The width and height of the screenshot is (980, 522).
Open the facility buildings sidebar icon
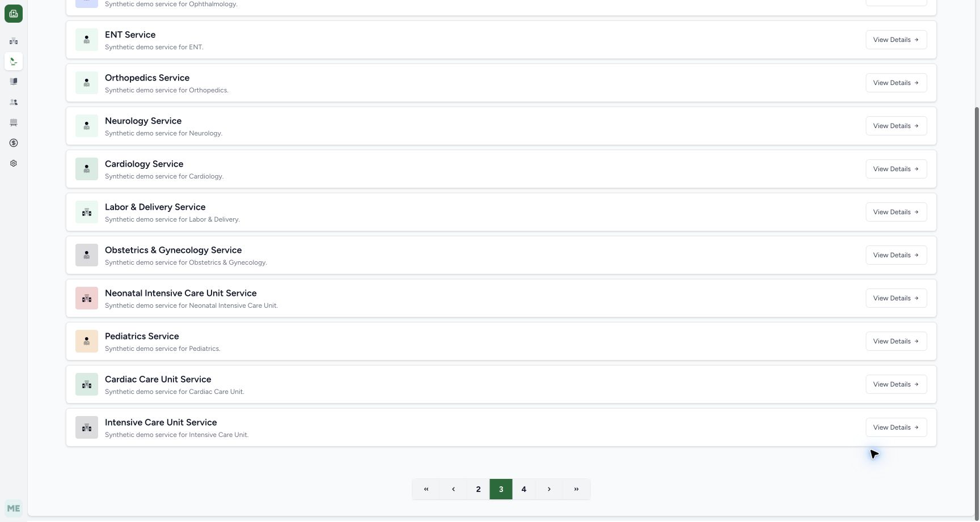[x=14, y=41]
